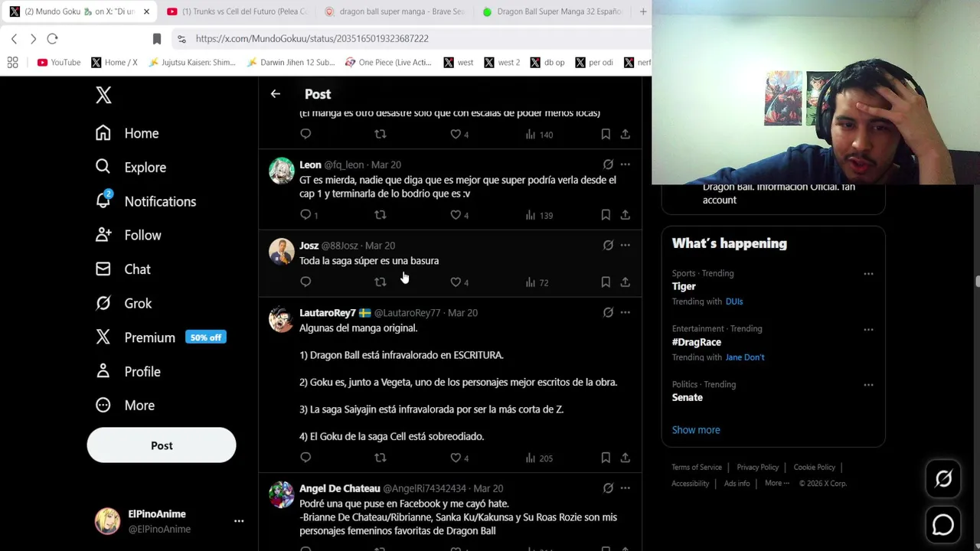
Task: Reply to Josz's post
Action: pyautogui.click(x=305, y=282)
